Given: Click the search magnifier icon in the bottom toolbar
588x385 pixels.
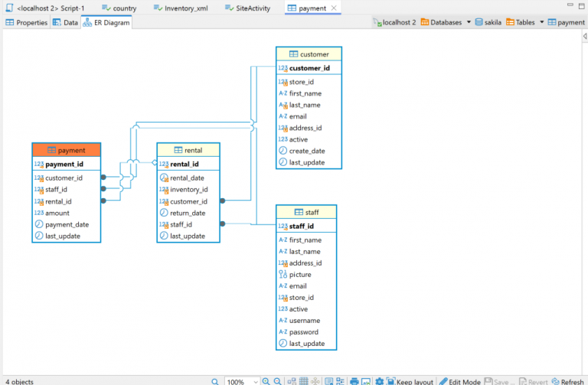Looking at the screenshot, I should (x=216, y=381).
